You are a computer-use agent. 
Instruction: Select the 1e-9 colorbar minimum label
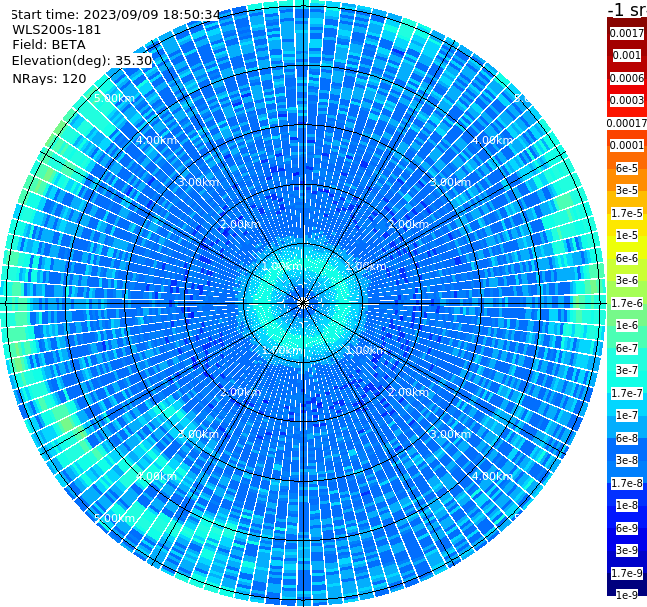[627, 595]
